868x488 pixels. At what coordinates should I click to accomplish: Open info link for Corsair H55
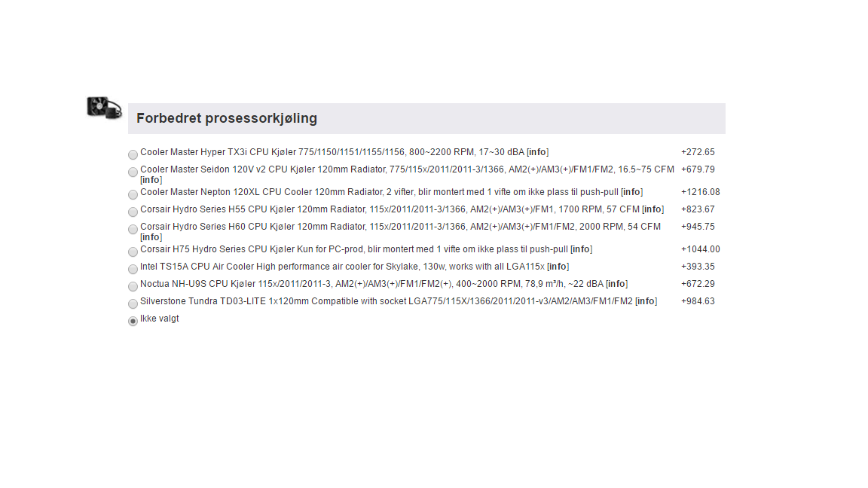pos(653,209)
